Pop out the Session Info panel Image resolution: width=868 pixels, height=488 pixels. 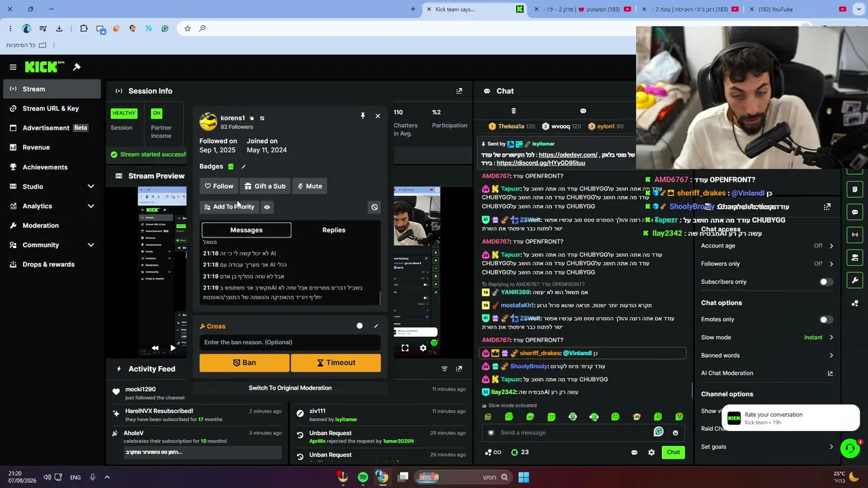coord(459,91)
